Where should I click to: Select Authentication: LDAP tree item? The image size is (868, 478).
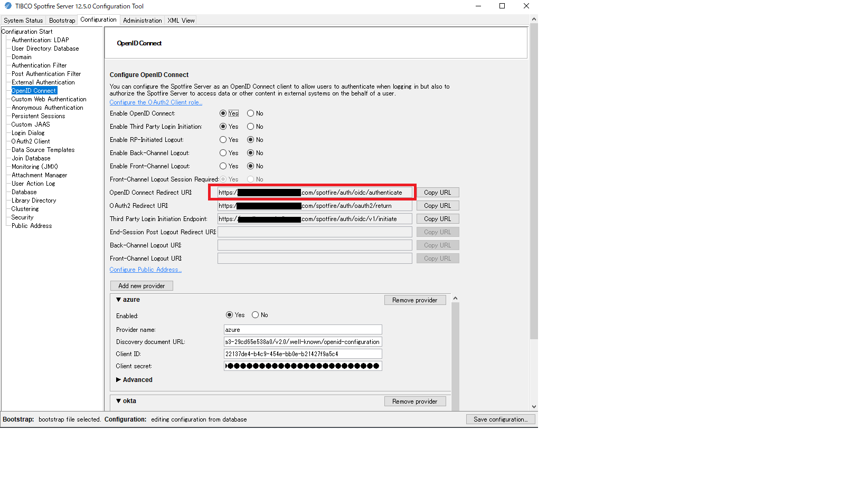click(40, 40)
